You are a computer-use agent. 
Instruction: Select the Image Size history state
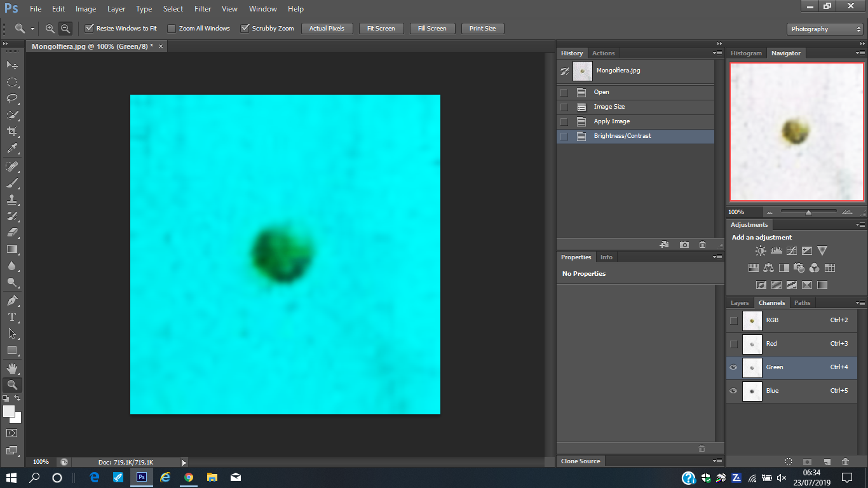tap(609, 107)
